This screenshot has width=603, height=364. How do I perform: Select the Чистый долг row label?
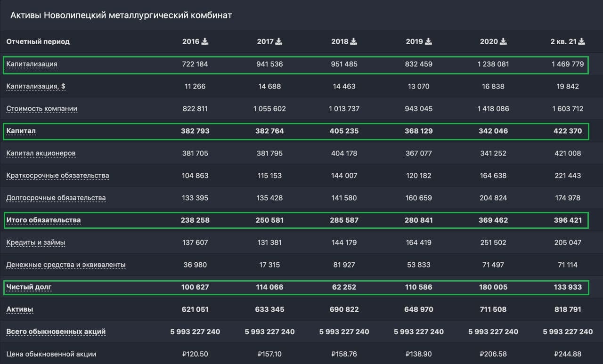coord(29,287)
